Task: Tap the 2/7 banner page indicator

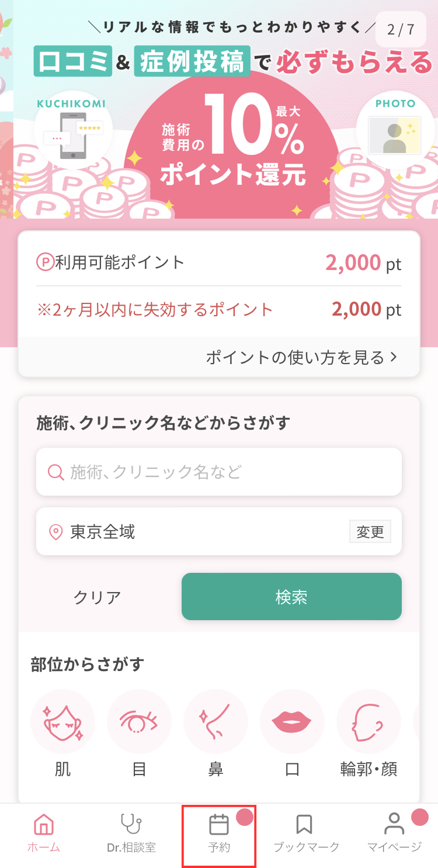Action: 401,29
